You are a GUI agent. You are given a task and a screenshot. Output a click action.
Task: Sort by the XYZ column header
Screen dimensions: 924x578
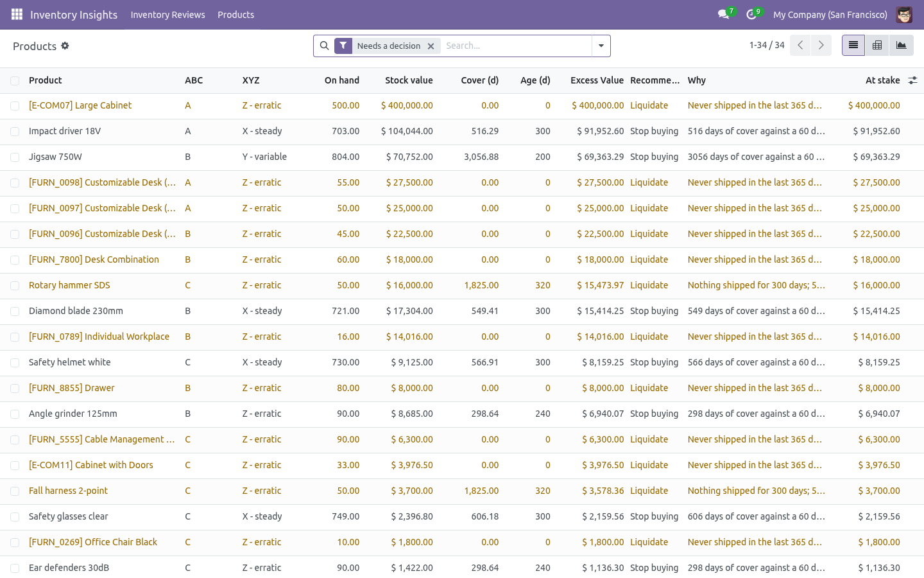[x=251, y=80]
